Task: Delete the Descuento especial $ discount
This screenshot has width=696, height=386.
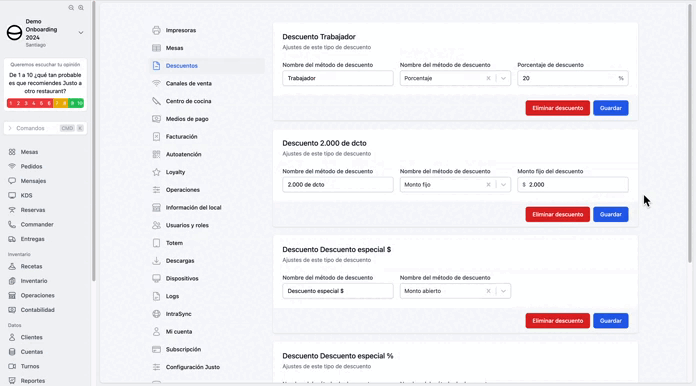Action: [558, 321]
